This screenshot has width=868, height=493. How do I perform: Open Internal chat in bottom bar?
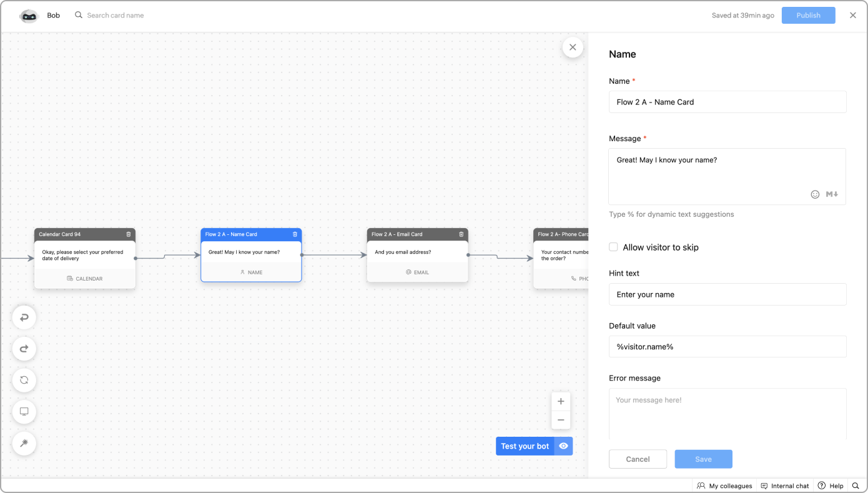point(784,486)
